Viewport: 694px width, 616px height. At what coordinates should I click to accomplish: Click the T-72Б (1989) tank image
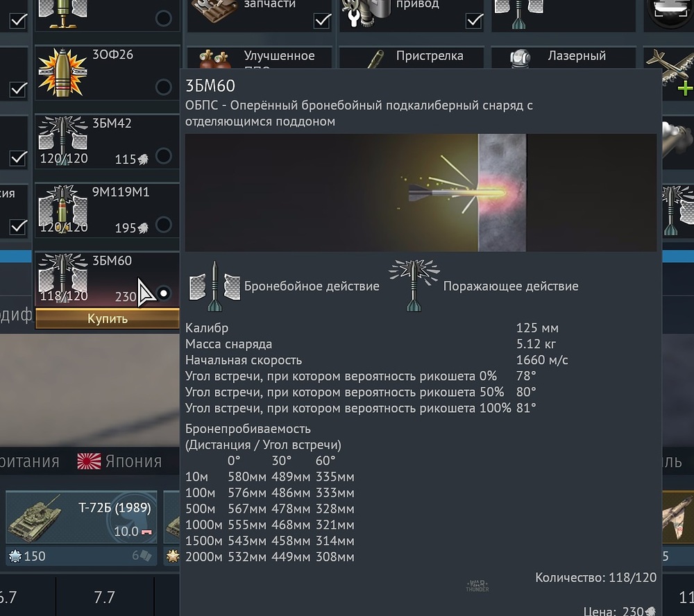(36, 517)
